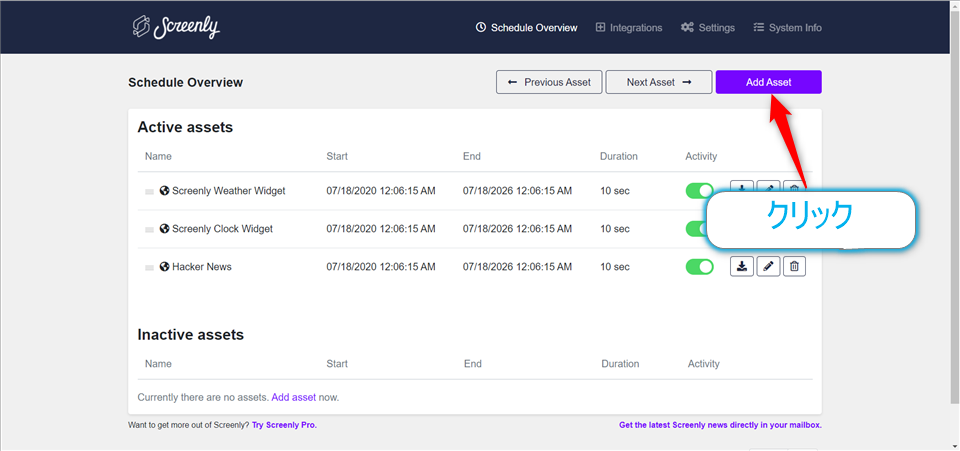Image resolution: width=960 pixels, height=451 pixels.
Task: Open the System Info page
Action: [x=787, y=28]
